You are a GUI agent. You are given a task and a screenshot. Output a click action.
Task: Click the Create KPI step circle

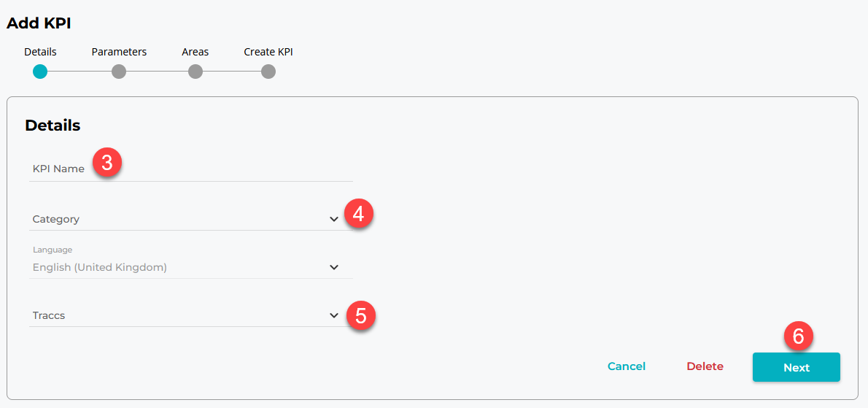(268, 72)
